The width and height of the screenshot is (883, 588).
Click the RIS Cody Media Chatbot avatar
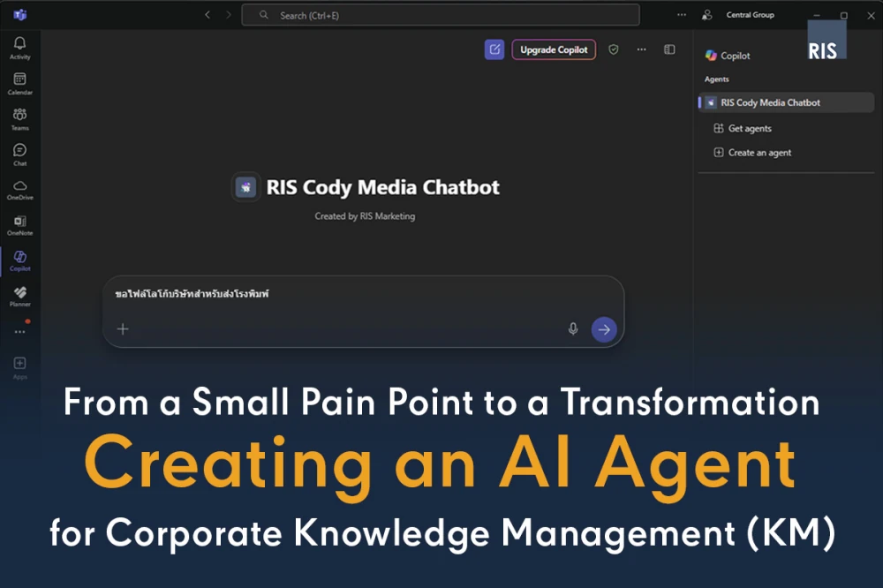[x=246, y=187]
